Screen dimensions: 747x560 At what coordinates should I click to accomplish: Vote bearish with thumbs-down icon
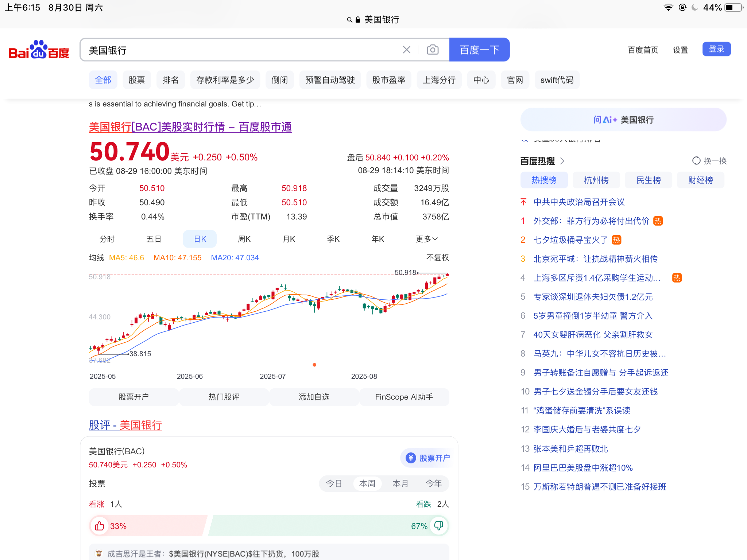(x=439, y=526)
